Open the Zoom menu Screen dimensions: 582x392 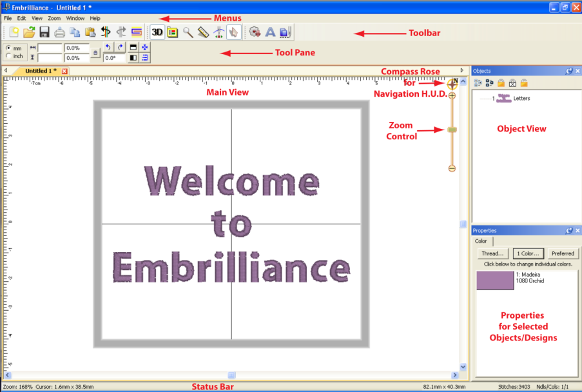tap(54, 18)
